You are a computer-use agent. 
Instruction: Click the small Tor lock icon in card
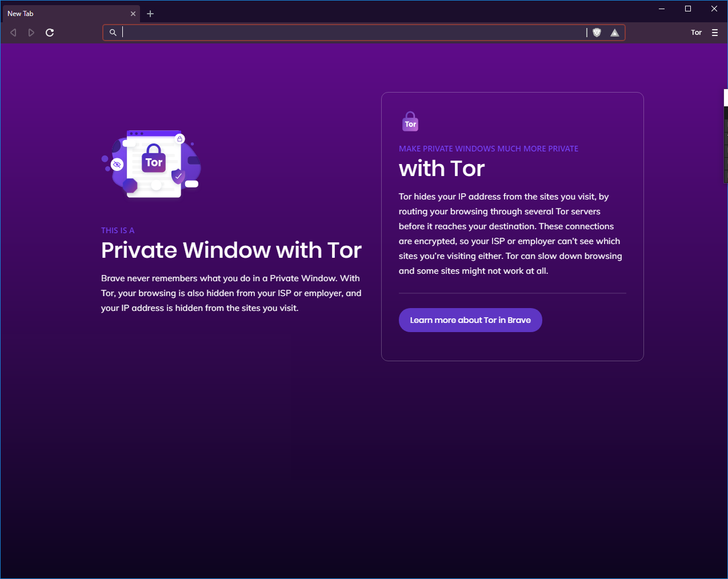tap(410, 121)
